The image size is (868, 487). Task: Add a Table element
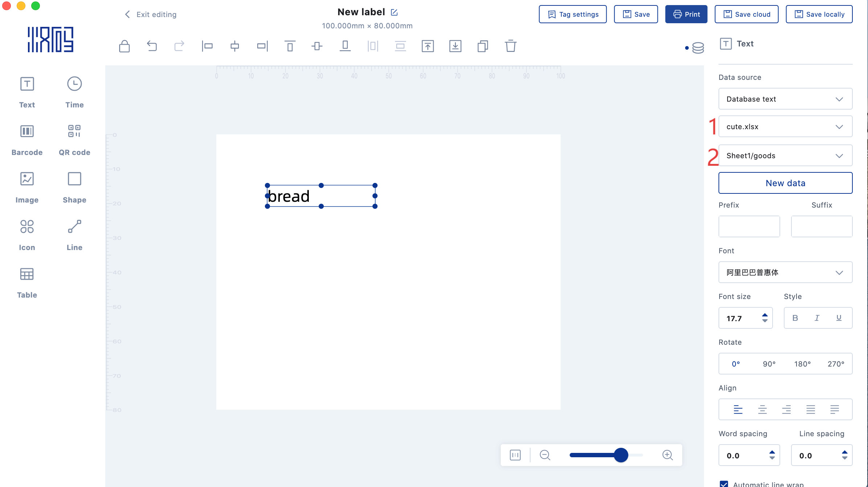[x=27, y=282]
